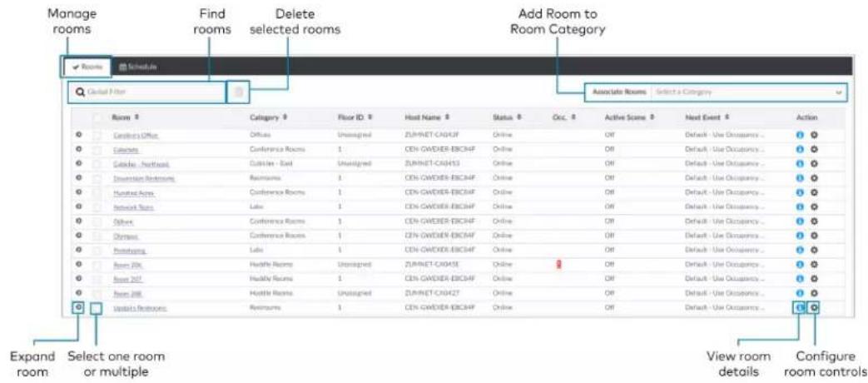This screenshot has width=868, height=383.
Task: View details of the Offices category room
Action: (x=799, y=135)
